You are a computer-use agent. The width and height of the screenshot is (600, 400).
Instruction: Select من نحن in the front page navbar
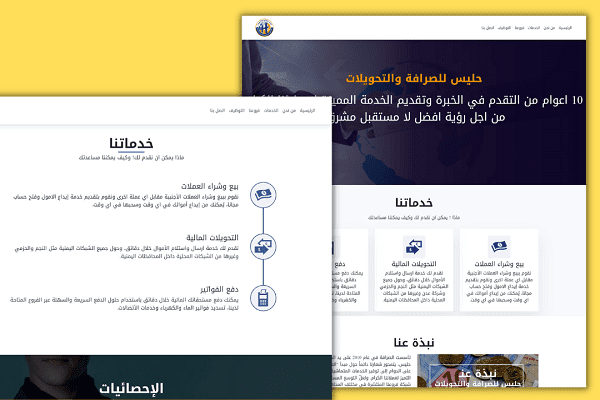[x=289, y=110]
